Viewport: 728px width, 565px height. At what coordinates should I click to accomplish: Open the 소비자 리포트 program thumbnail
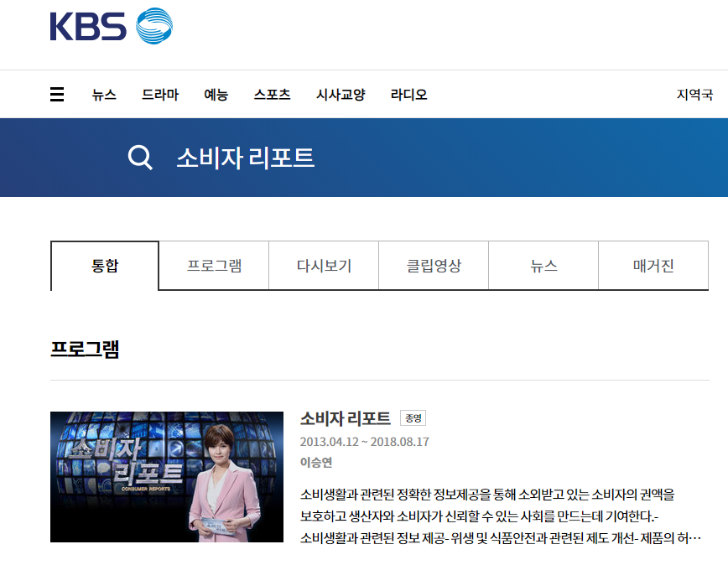point(167,477)
